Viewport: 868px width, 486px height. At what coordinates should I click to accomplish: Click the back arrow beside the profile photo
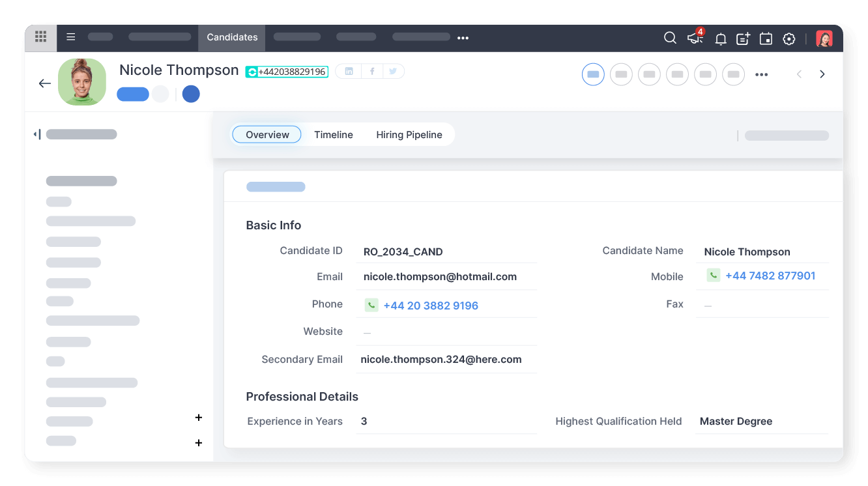point(44,83)
